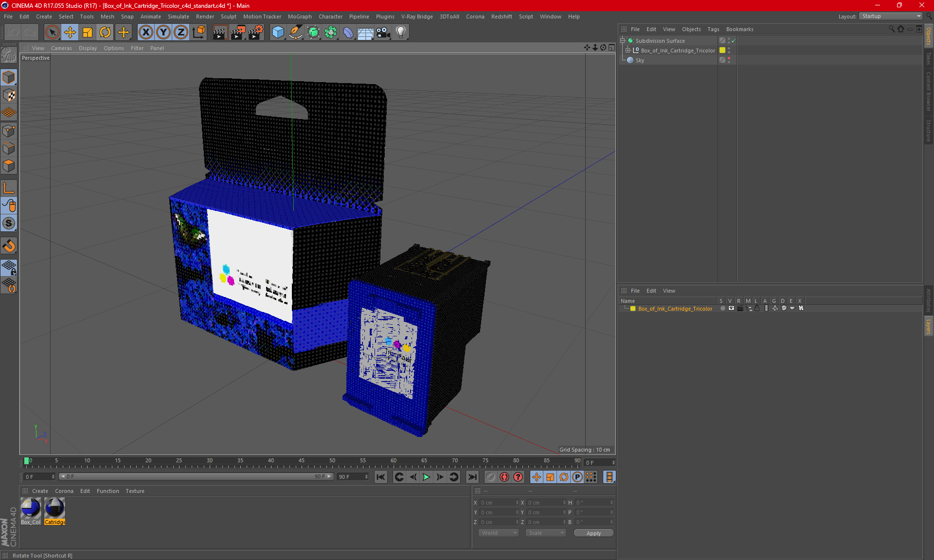The height and width of the screenshot is (560, 934).
Task: Open Objects panel search icon
Action: coord(891,29)
